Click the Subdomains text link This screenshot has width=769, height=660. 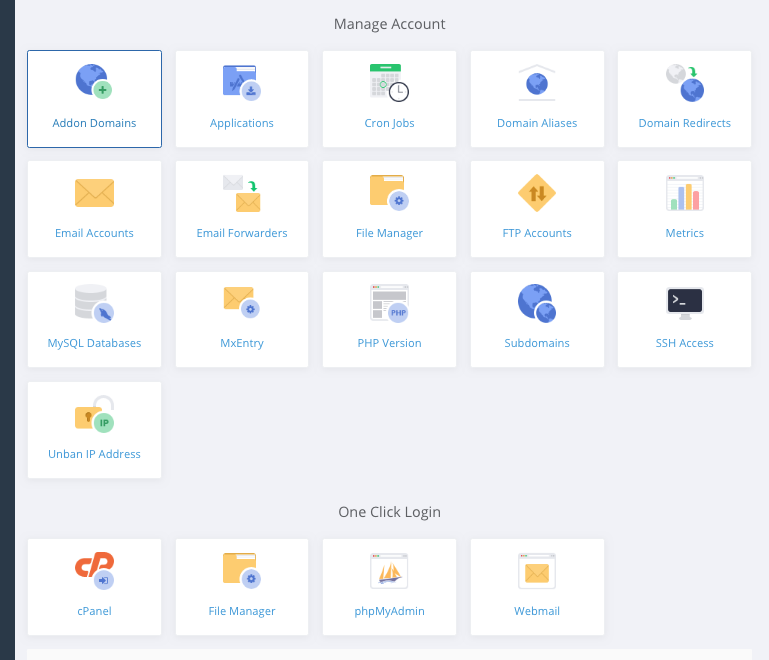pyautogui.click(x=537, y=343)
